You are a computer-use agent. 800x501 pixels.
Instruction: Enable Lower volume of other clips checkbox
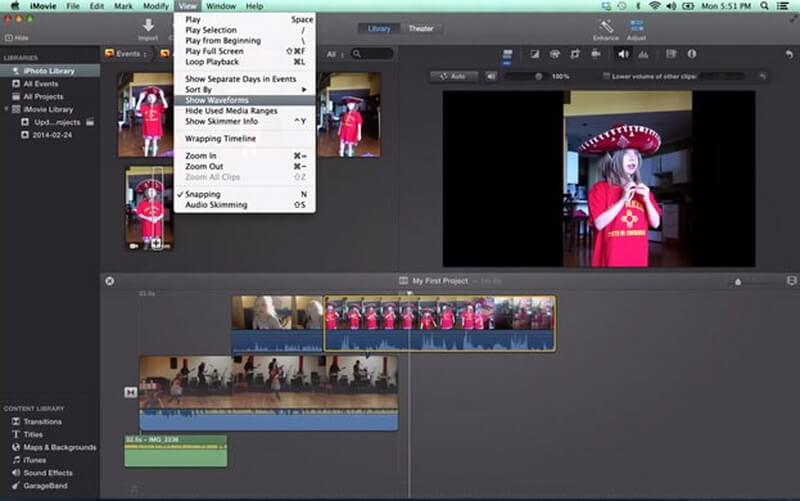tap(606, 76)
